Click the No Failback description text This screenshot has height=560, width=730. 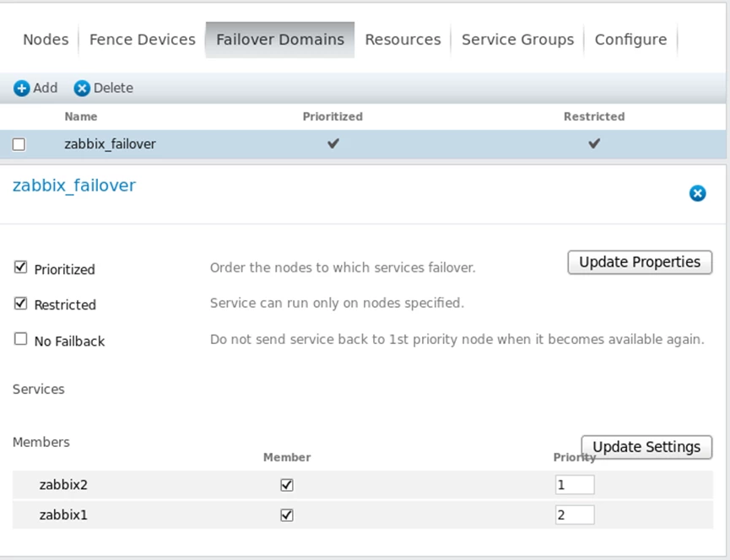[457, 340]
